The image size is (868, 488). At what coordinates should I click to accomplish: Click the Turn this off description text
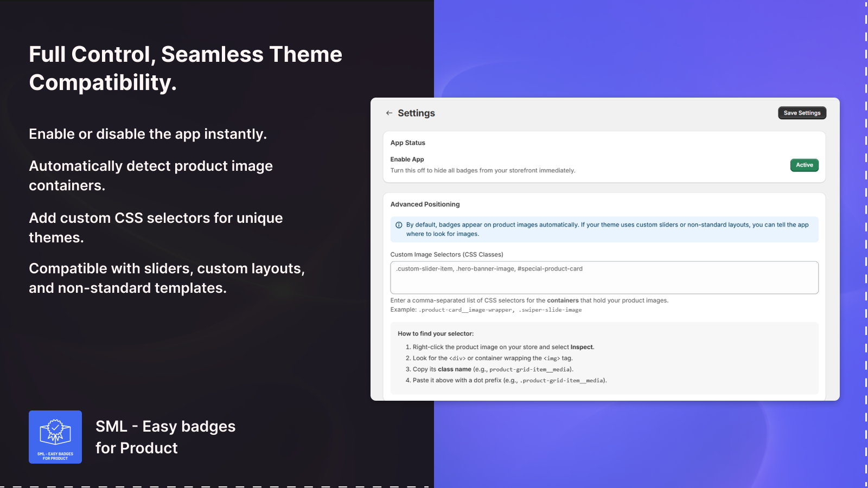482,170
